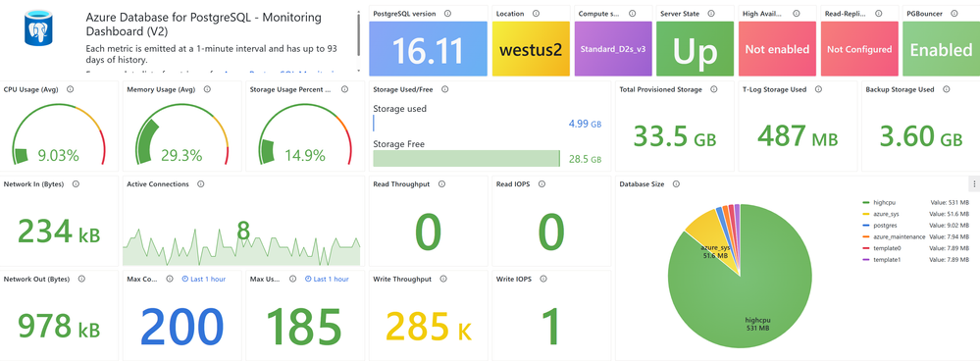This screenshot has height=361, width=980.
Task: Click the info icon beside Max Co... title
Action: [x=170, y=280]
